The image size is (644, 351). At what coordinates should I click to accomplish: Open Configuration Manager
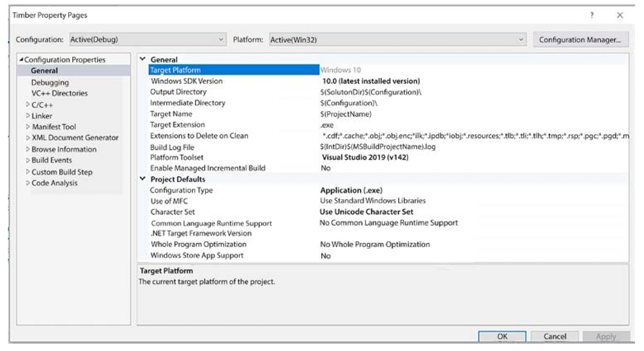(x=580, y=40)
